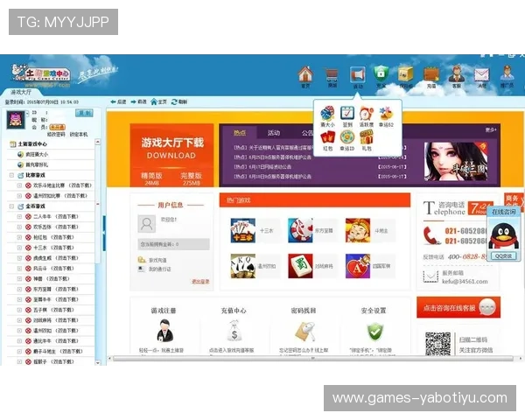Select 疯狂猜大小 in the sidebar tree
Viewport: 525px width, 420px height.
coord(37,154)
